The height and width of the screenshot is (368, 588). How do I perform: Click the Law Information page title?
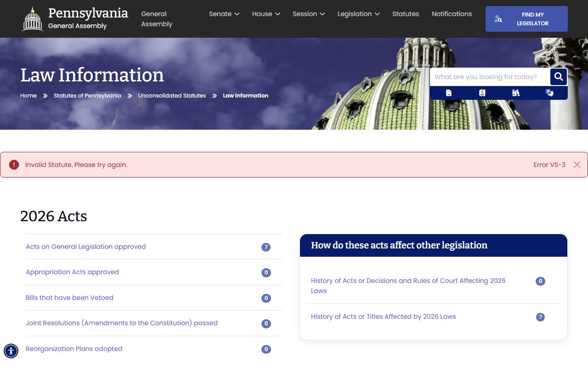[92, 75]
